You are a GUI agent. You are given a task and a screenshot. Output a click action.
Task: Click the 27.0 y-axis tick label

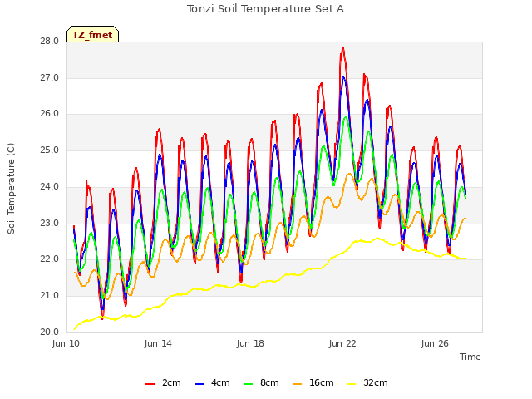coord(50,77)
